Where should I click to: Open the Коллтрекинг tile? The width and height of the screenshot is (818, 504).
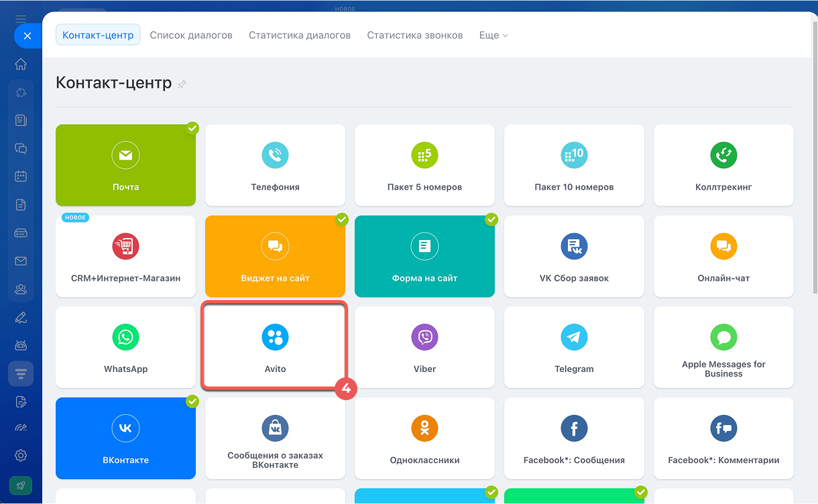point(723,165)
